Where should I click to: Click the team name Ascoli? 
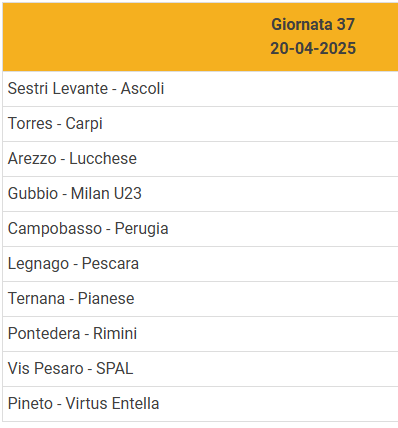(142, 89)
